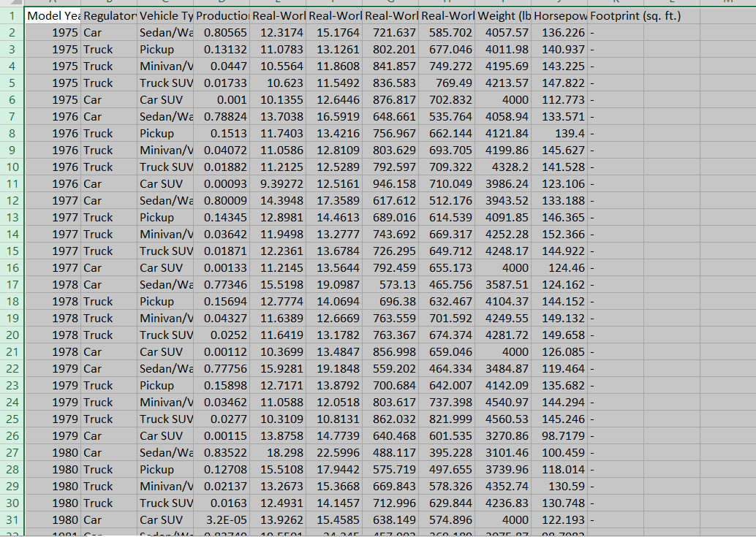Select the Regulatory column header cell
This screenshot has height=537, width=756.
[108, 15]
